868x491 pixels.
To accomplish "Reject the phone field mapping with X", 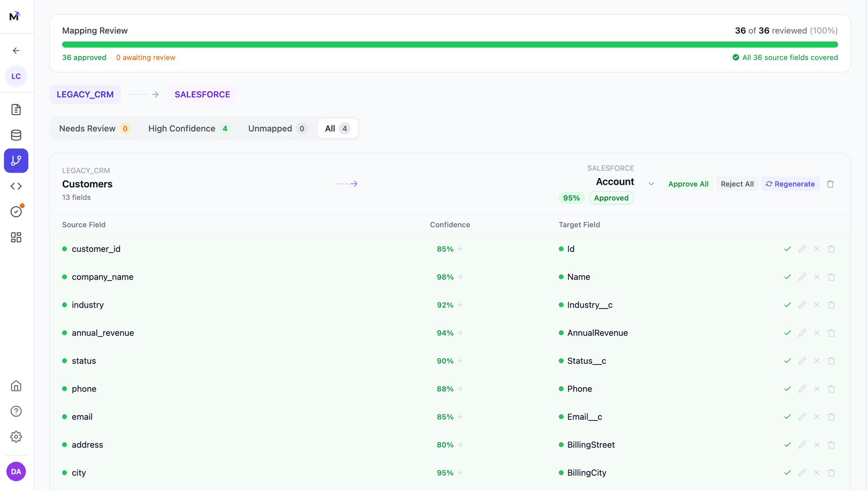I will click(817, 388).
